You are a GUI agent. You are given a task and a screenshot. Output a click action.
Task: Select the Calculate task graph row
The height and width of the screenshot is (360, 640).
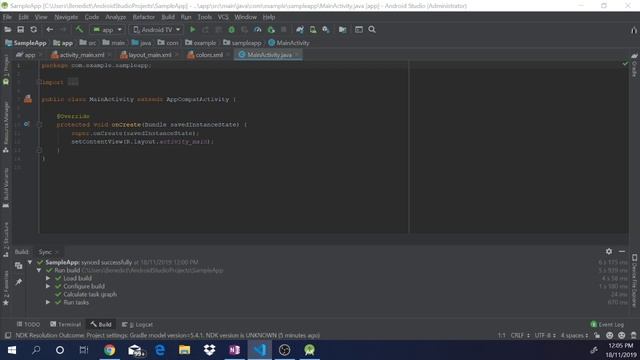pyautogui.click(x=86, y=294)
